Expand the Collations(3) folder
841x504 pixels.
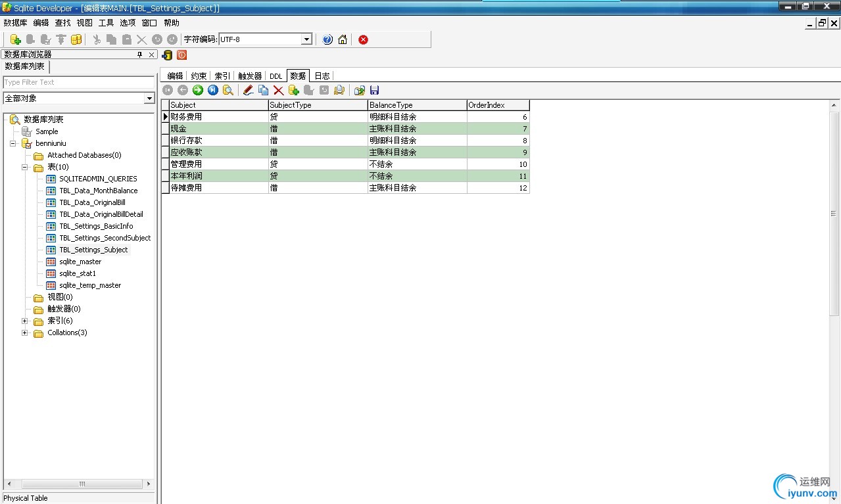tap(25, 332)
